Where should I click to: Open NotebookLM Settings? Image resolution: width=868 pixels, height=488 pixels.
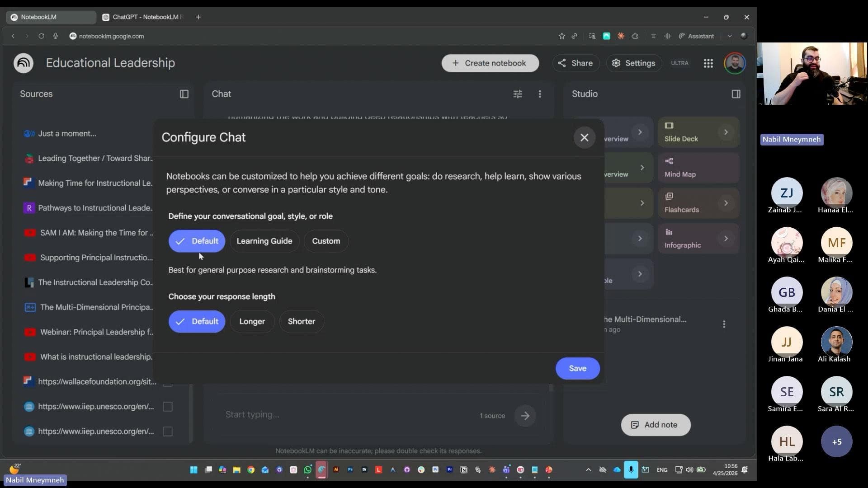click(x=634, y=63)
